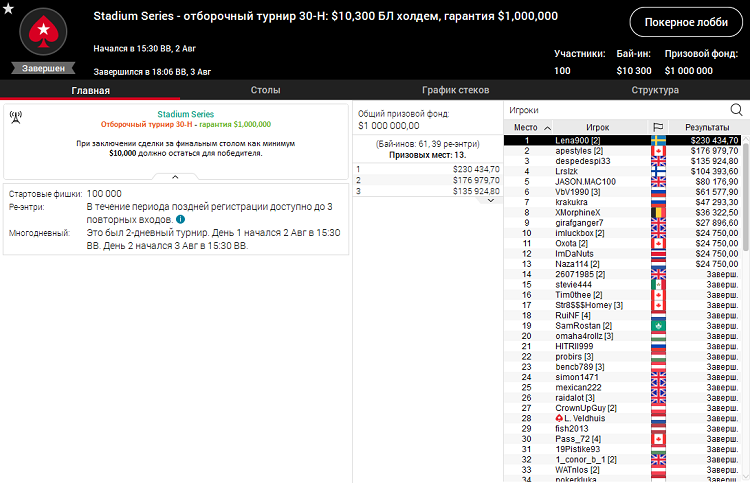Select player row JASON.MAC100

click(x=622, y=182)
